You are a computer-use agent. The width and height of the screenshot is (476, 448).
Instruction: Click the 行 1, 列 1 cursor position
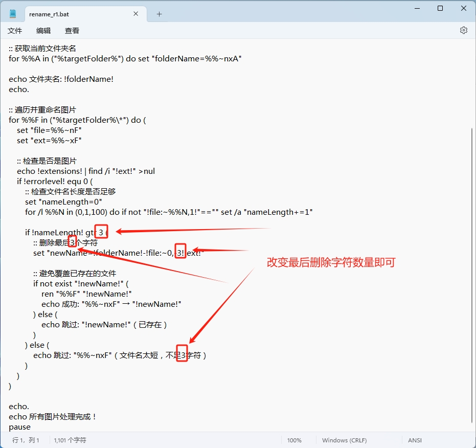pyautogui.click(x=26, y=440)
